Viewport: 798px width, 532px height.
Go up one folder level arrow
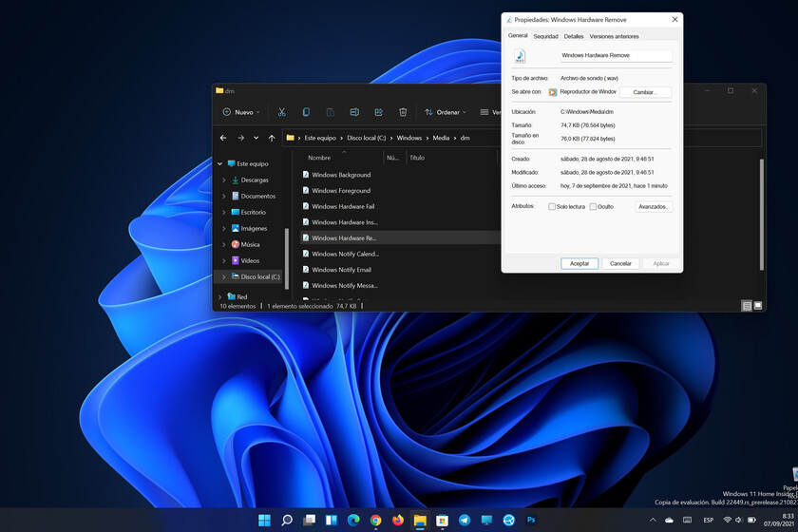(272, 138)
